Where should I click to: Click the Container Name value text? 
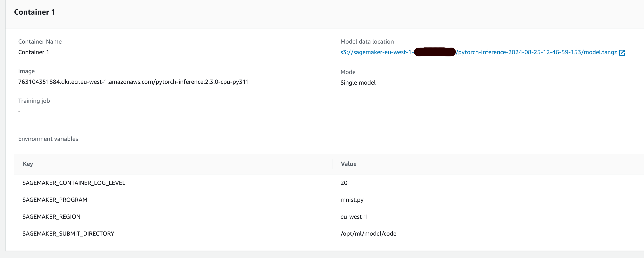(34, 52)
